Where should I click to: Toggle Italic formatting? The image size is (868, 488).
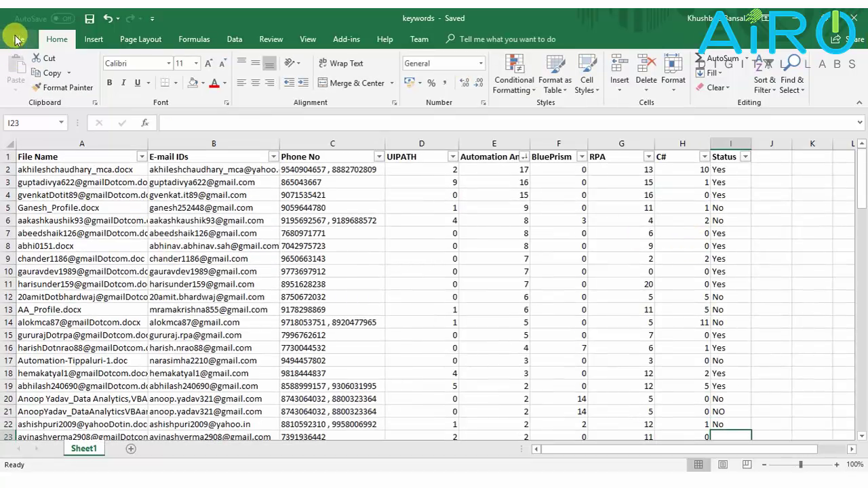point(123,83)
